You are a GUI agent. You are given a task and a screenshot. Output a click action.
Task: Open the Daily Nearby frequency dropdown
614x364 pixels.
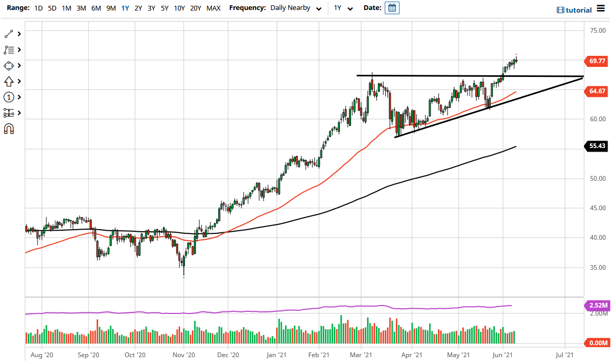click(295, 8)
